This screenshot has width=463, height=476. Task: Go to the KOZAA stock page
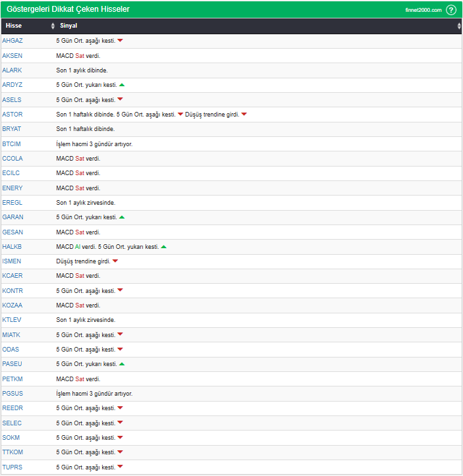[x=12, y=305]
